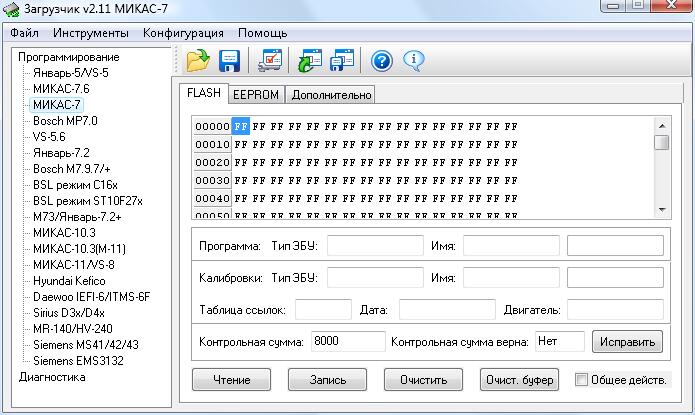Click the blue dual-windows toolbar icon
This screenshot has width=695, height=415.
tap(342, 61)
